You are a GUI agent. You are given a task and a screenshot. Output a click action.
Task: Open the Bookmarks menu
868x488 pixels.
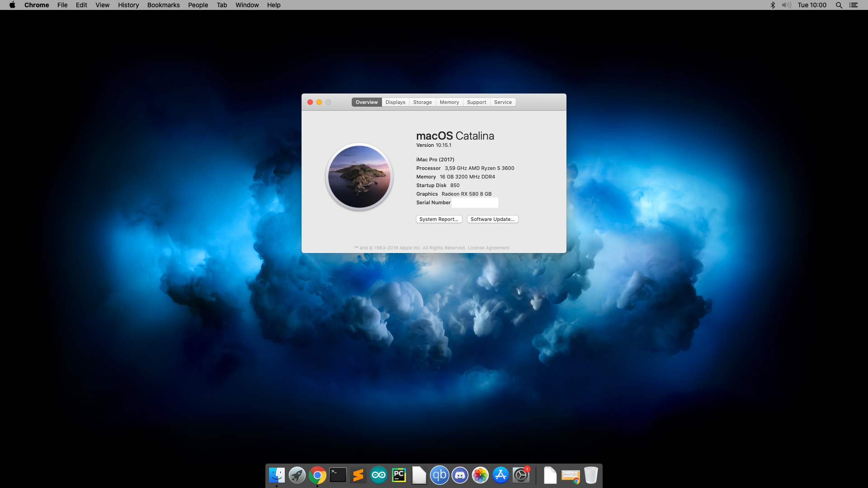coord(164,5)
